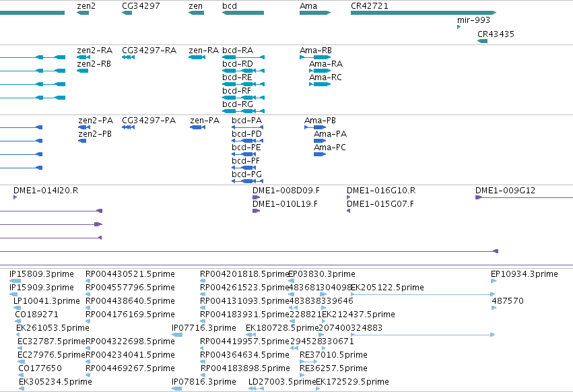Click the zen2 gene label
This screenshot has width=573, height=392.
pos(86,6)
